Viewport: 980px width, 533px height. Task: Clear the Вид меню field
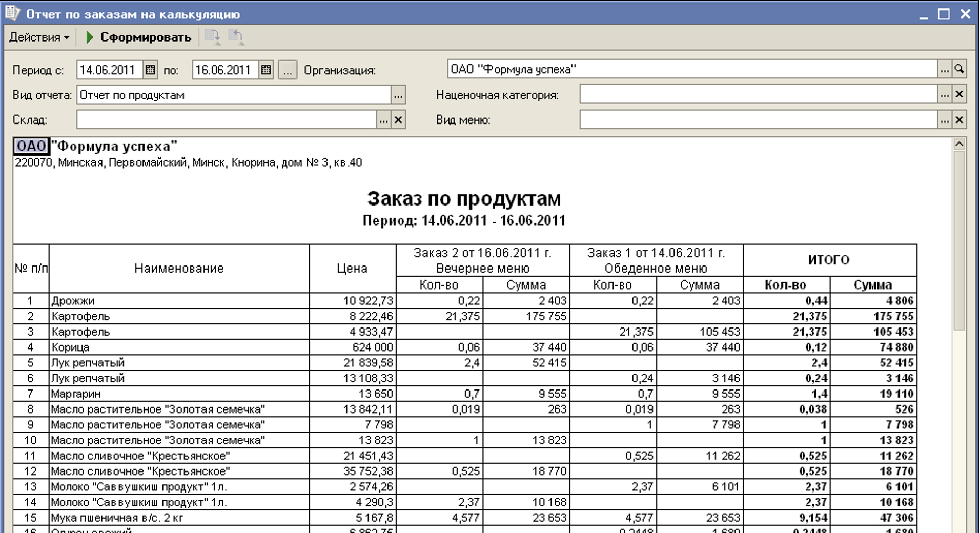coord(959,120)
